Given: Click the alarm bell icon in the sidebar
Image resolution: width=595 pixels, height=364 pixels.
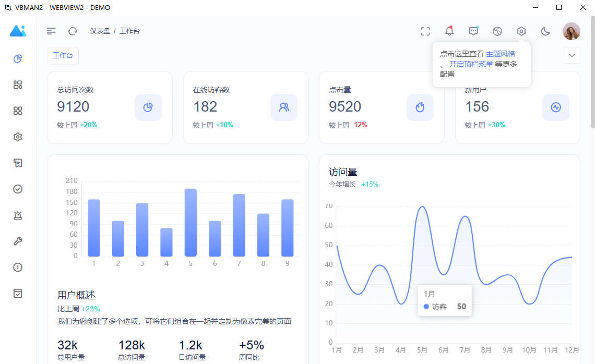Looking at the screenshot, I should (17, 215).
